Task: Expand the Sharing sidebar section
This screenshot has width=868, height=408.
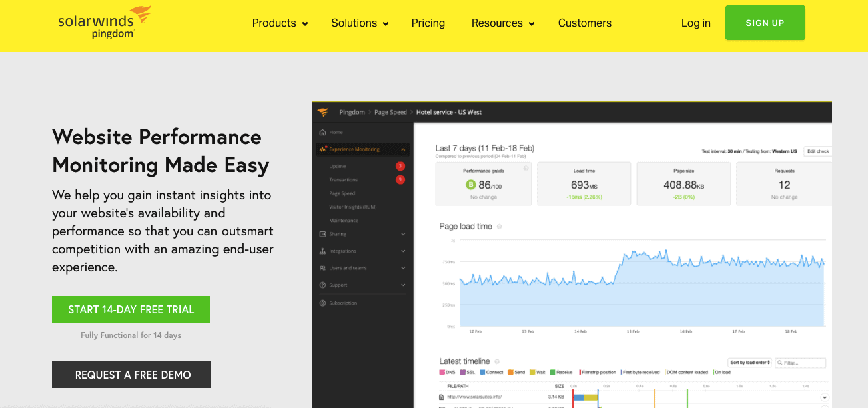Action: [x=403, y=234]
